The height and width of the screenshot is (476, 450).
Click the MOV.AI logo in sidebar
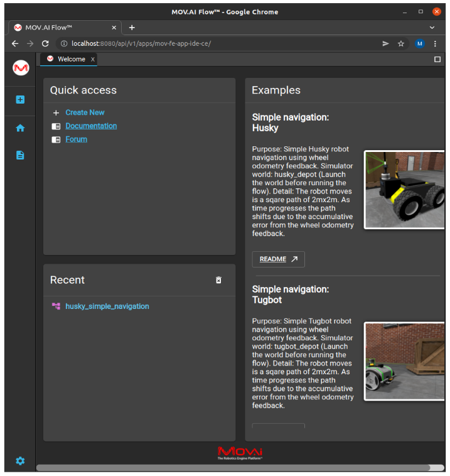point(21,68)
